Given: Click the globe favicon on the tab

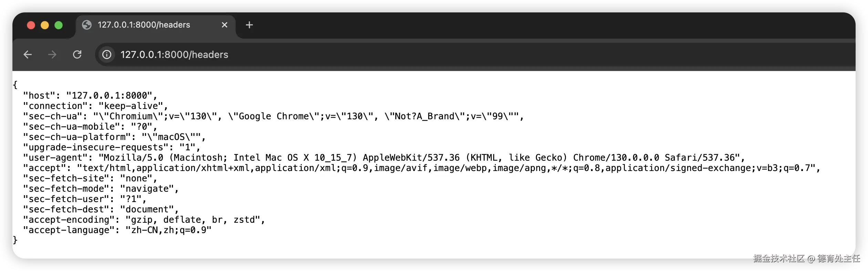Looking at the screenshot, I should [x=87, y=25].
